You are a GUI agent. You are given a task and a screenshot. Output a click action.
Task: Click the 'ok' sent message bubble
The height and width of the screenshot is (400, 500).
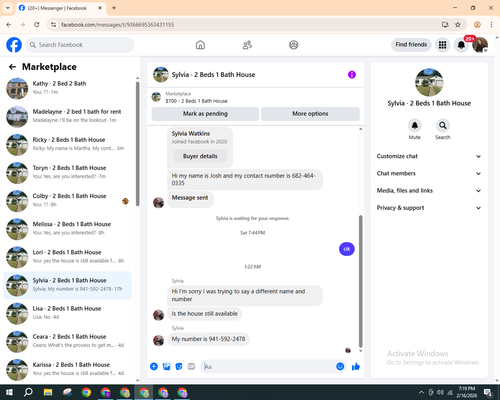347,249
